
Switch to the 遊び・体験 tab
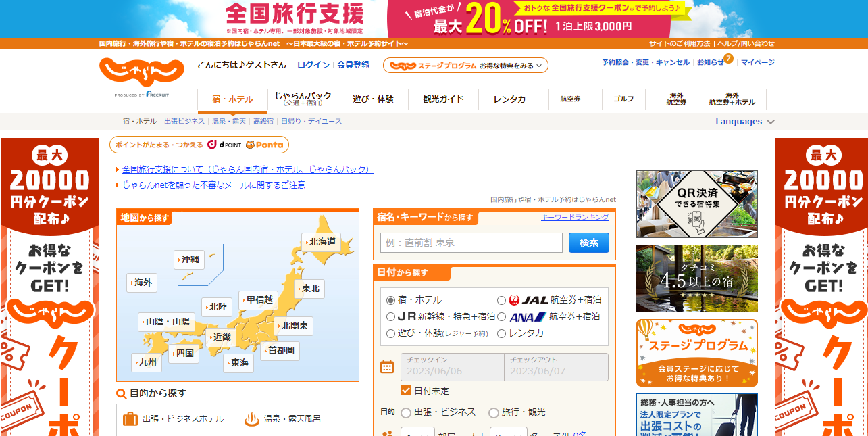tap(373, 99)
